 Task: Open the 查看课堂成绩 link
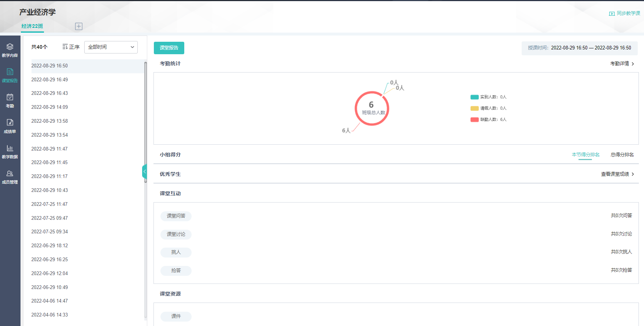(617, 174)
